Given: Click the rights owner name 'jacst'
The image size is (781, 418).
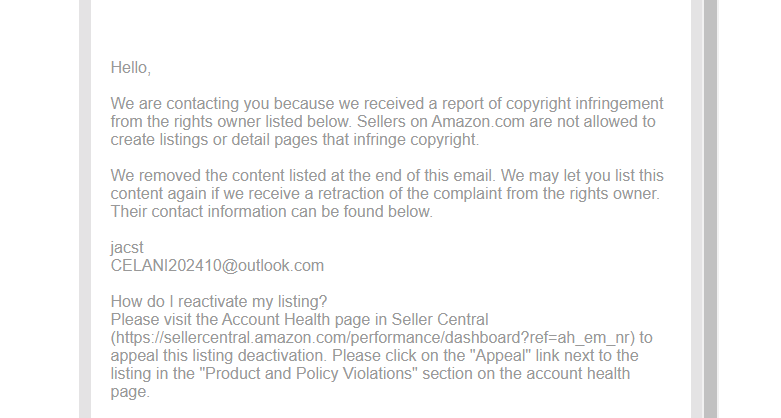Looking at the screenshot, I should (x=127, y=248).
